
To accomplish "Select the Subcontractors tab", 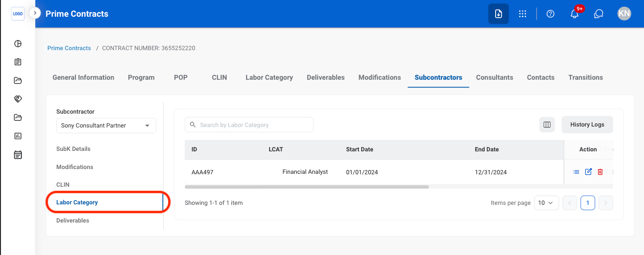I will (438, 77).
